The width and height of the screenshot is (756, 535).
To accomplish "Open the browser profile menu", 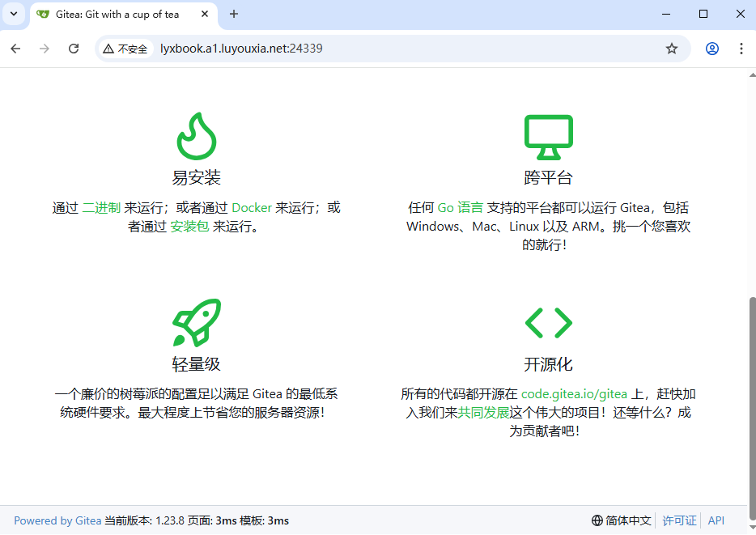I will coord(712,49).
